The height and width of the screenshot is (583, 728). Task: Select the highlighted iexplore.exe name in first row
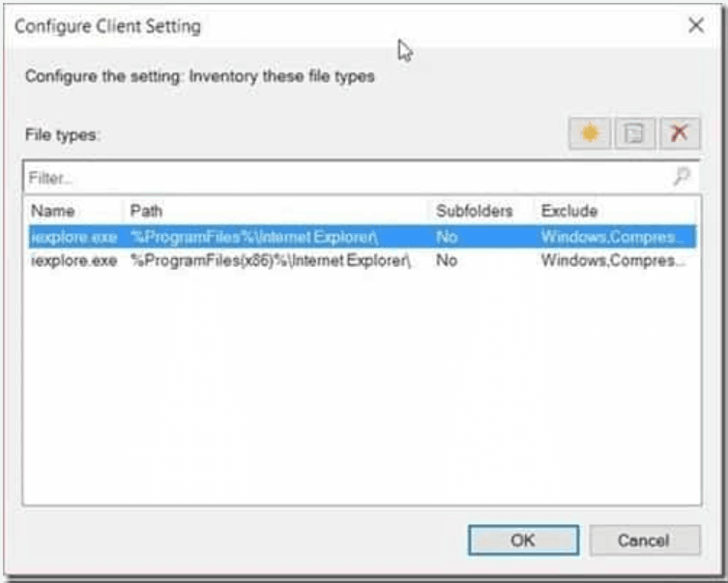click(73, 237)
